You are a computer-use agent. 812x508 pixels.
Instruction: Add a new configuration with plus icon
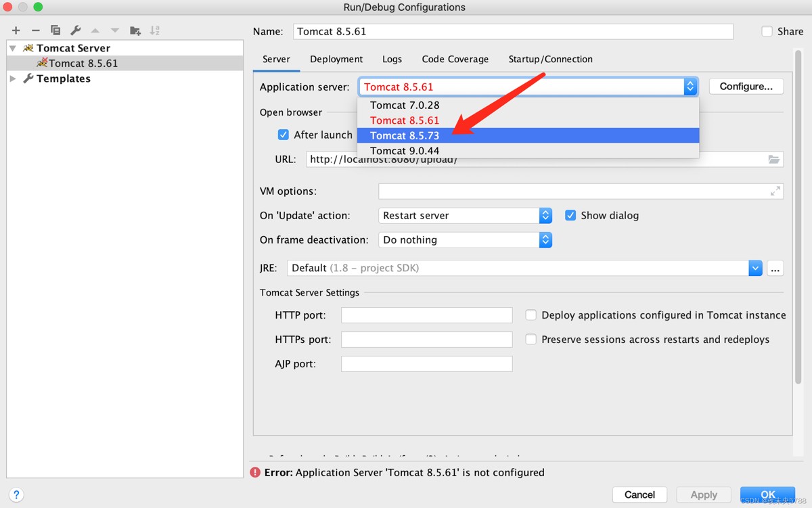(x=16, y=30)
